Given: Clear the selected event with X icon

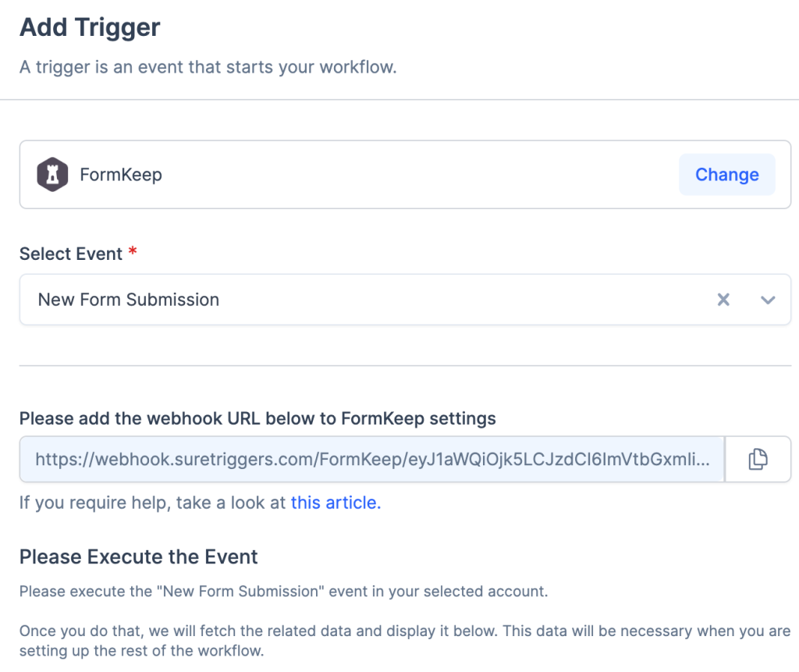Looking at the screenshot, I should tap(723, 300).
